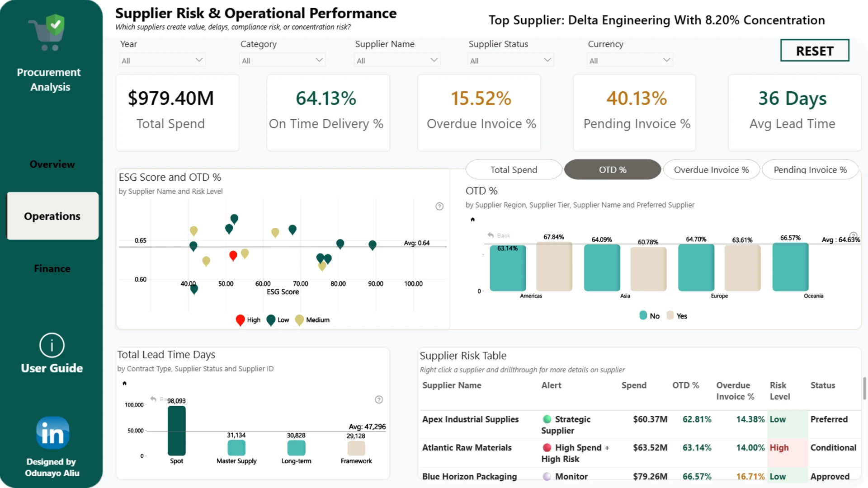The width and height of the screenshot is (868, 488).
Task: Click the 15.52% Overdue Invoice card
Action: (479, 113)
